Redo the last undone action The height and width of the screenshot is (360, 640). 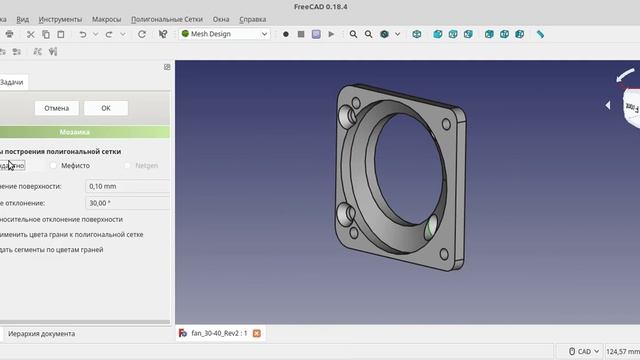(109, 34)
